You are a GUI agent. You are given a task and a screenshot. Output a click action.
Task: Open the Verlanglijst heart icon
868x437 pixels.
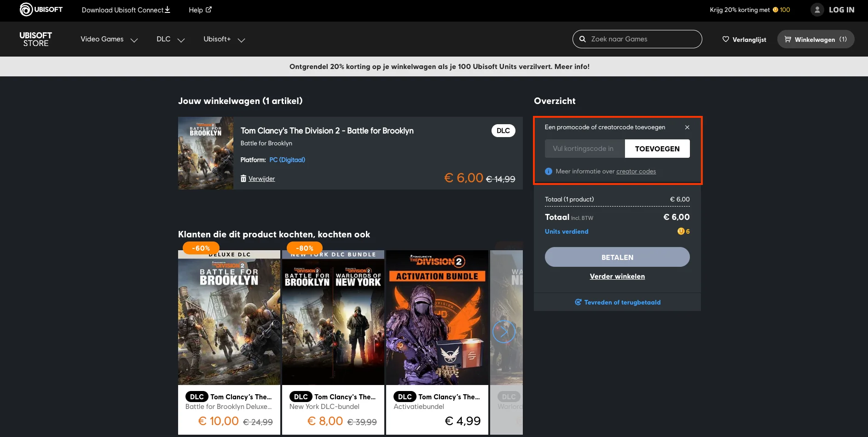[x=725, y=39]
